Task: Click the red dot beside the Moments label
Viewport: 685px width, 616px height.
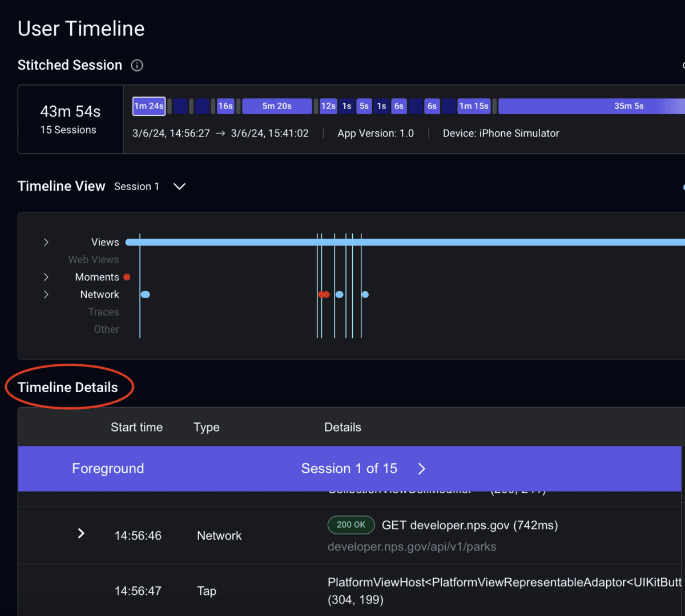Action: click(x=127, y=277)
